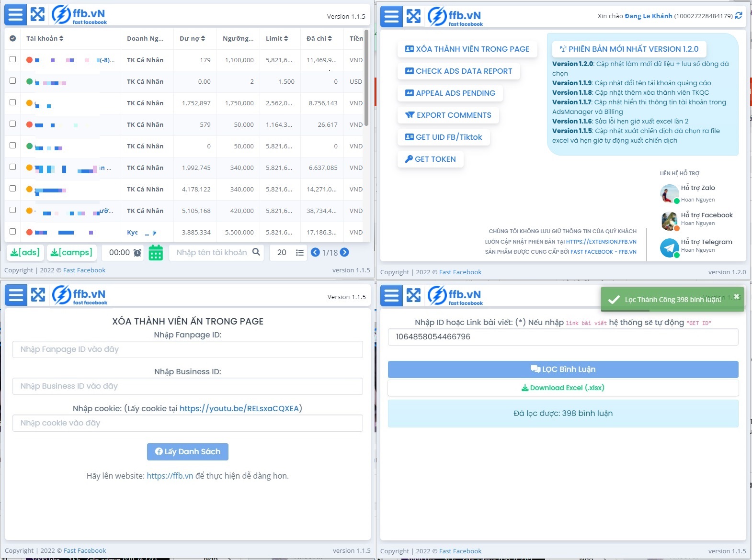Click expand arrows icon in bottom-left remove-members panel

38,295
